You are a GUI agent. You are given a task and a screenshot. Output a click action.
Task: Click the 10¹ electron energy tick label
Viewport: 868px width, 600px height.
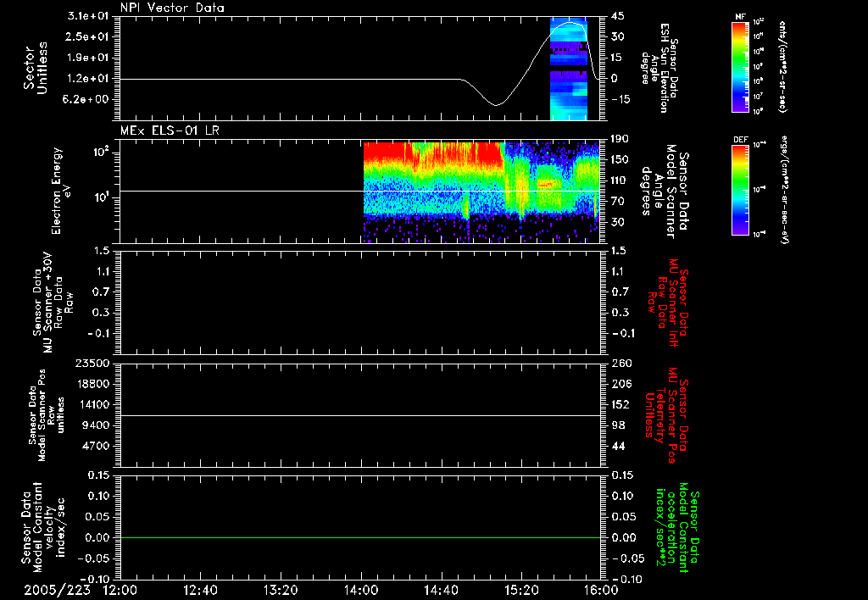pos(101,197)
